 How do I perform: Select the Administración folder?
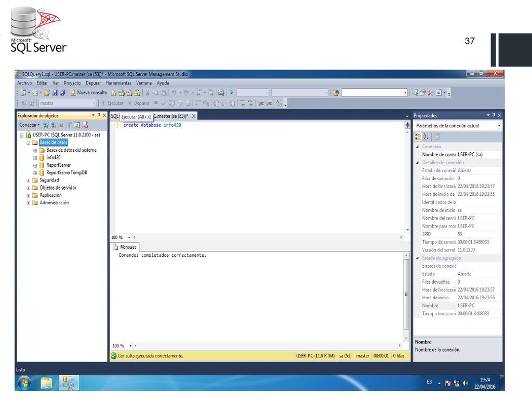[x=54, y=203]
